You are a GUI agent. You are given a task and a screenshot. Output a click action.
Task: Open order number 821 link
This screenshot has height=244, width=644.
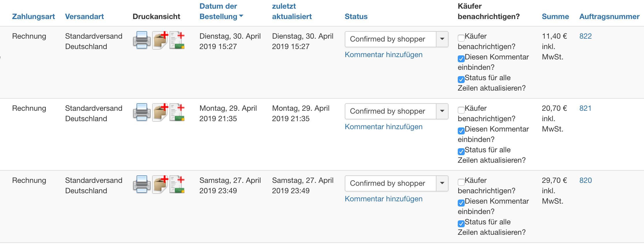point(585,108)
